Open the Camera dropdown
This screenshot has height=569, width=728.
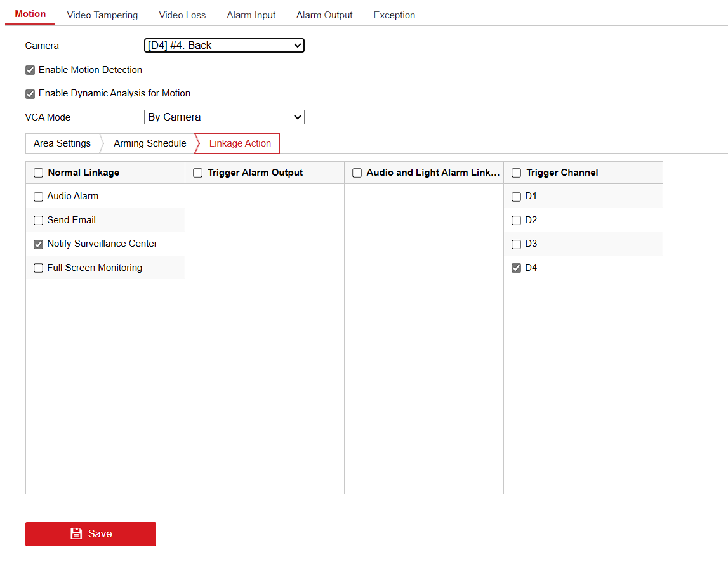click(x=224, y=46)
